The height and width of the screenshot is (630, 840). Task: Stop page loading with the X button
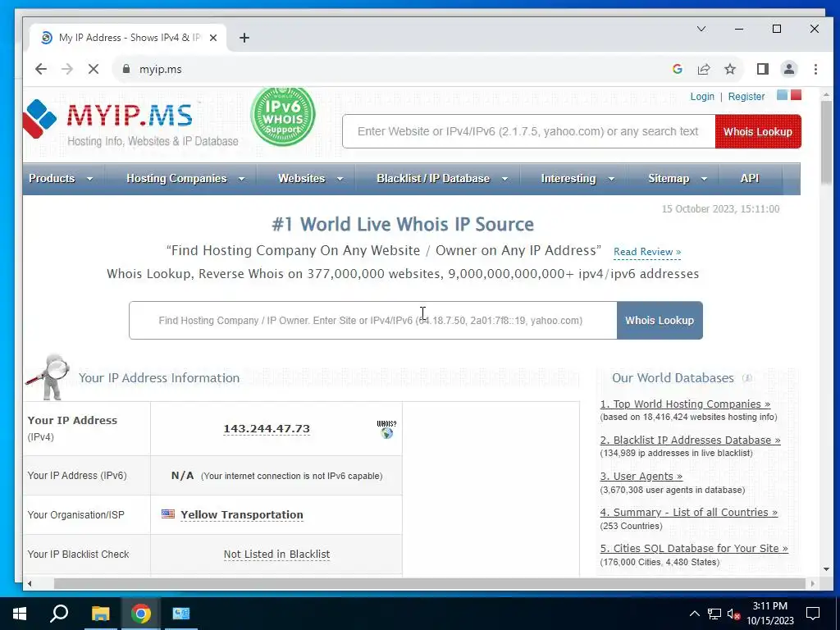(94, 69)
